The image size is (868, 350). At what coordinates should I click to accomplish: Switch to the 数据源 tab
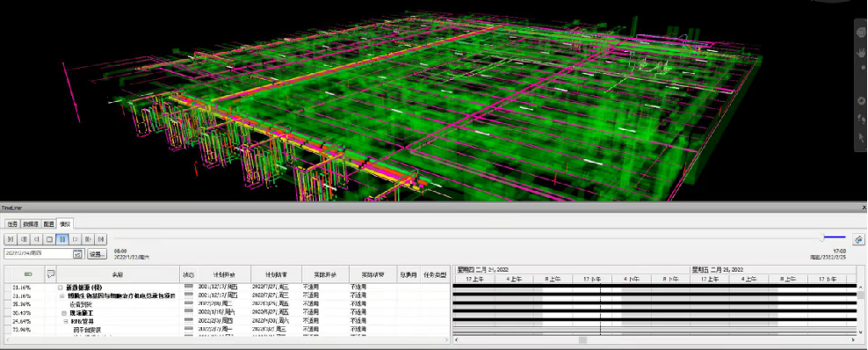pos(30,223)
